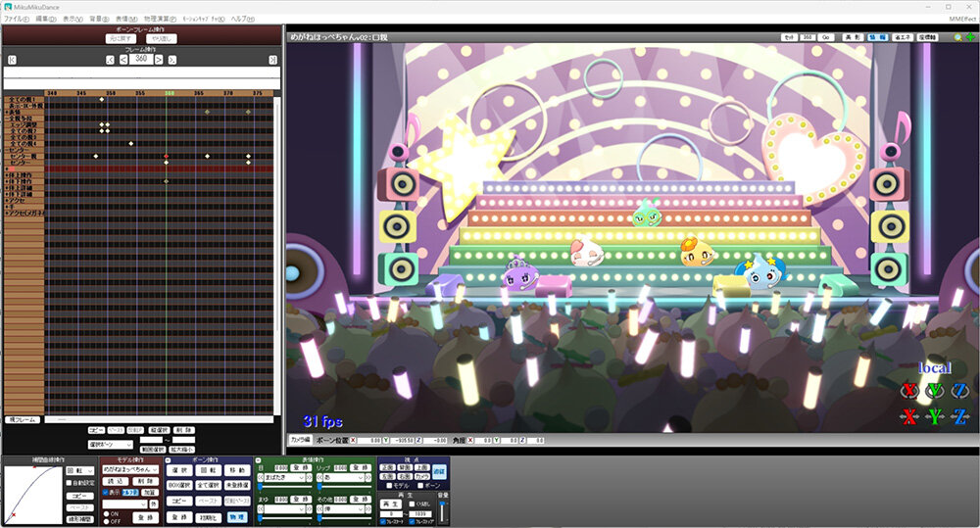
Task: Click the blue Z move axis icon
Action: click(x=960, y=417)
